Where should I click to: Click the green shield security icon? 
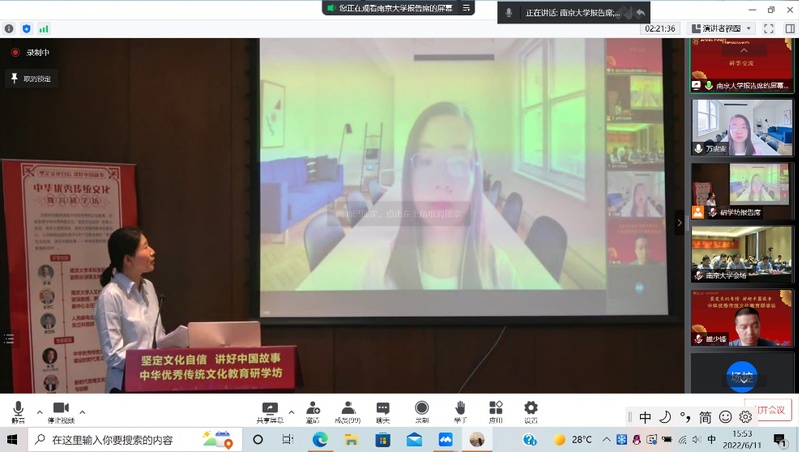click(26, 29)
